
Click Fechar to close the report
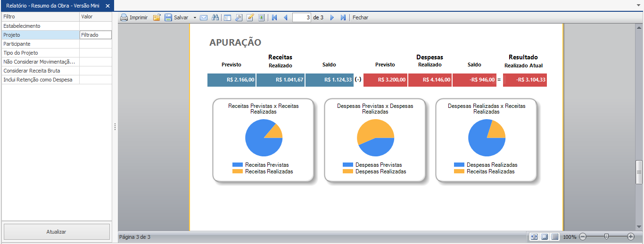pos(360,17)
